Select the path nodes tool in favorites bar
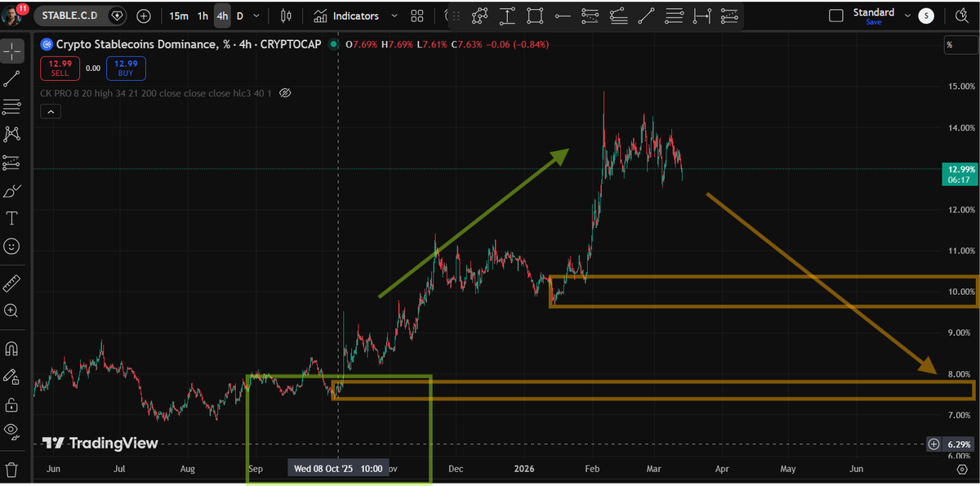The width and height of the screenshot is (980, 486). coord(479,16)
